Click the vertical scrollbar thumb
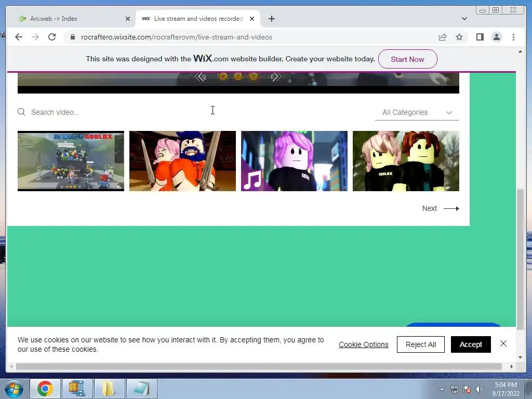532x399 pixels. point(520,259)
